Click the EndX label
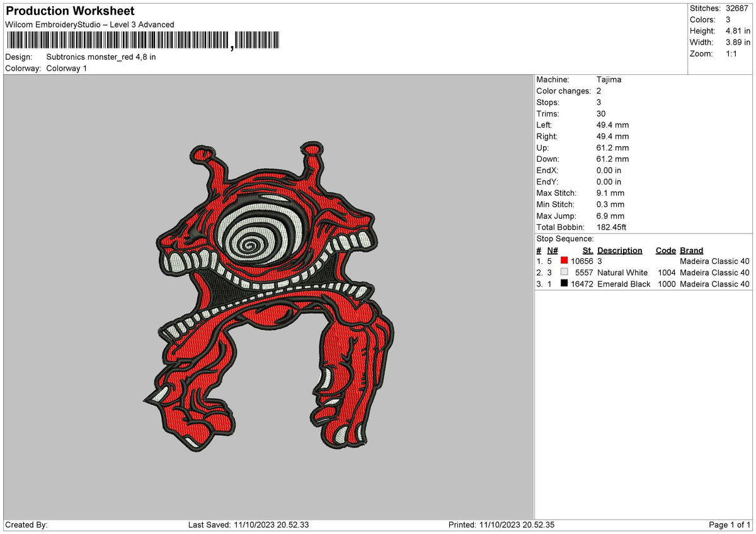756x534 pixels. [547, 171]
